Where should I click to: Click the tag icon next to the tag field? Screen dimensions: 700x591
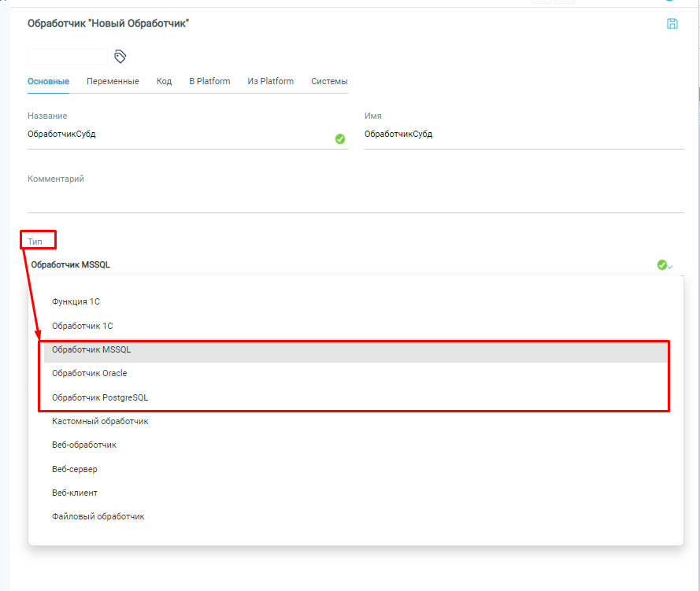[x=120, y=56]
